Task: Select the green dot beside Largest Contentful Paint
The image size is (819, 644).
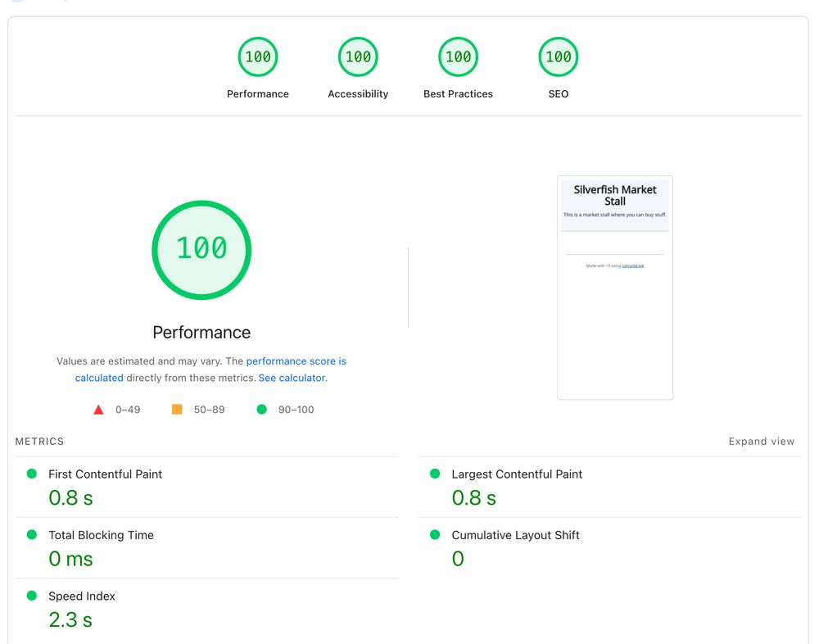Action: click(x=434, y=474)
